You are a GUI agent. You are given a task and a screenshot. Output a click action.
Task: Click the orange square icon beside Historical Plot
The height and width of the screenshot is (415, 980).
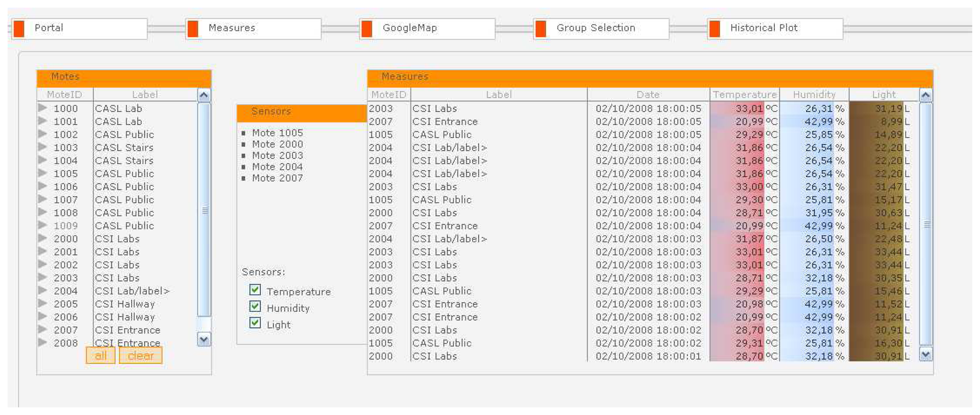(x=715, y=29)
